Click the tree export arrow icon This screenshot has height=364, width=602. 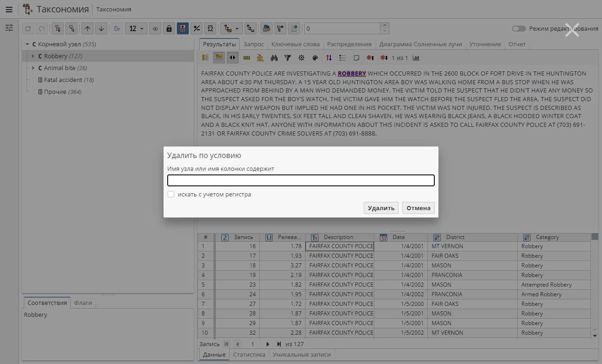[x=280, y=28]
